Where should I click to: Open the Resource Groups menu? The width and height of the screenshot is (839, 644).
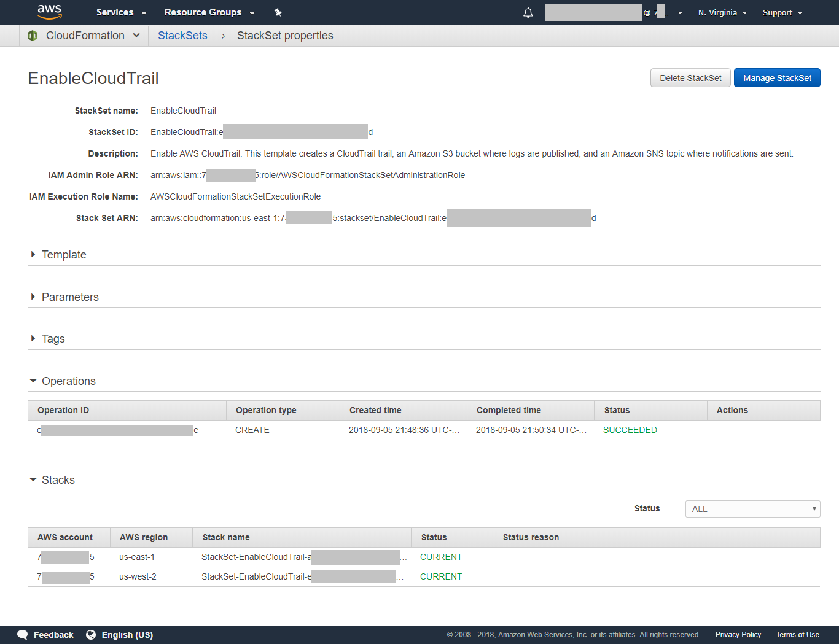(x=209, y=12)
